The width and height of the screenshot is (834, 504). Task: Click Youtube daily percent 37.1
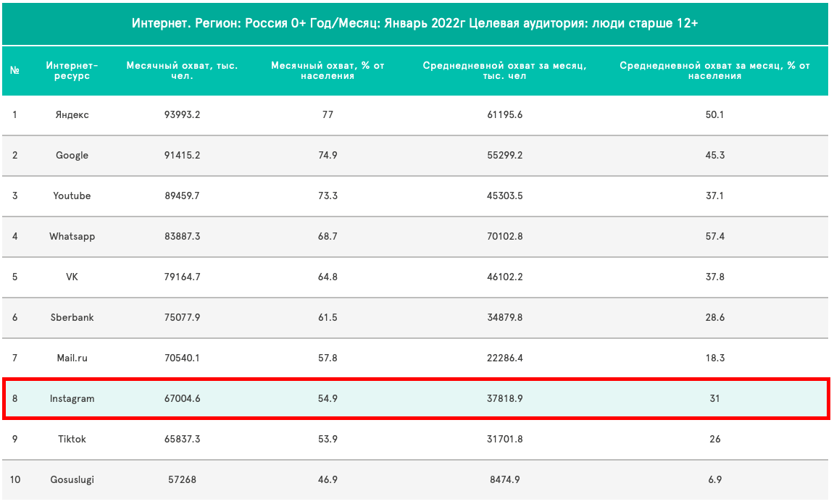click(x=715, y=196)
